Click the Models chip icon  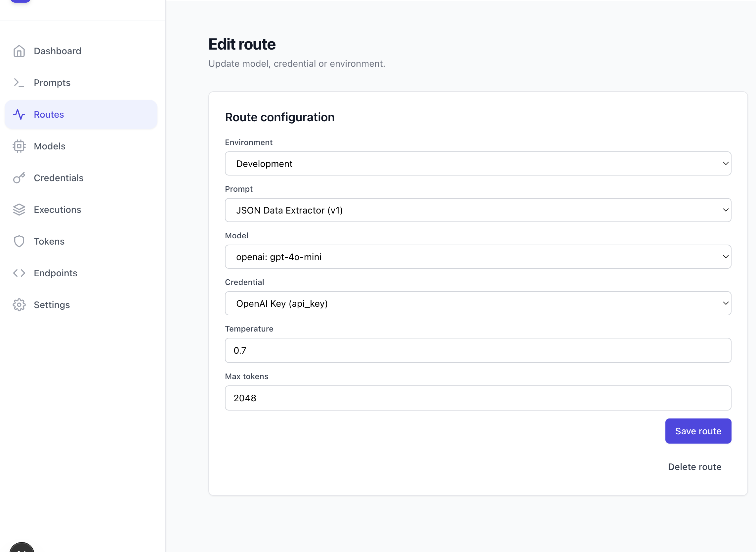(19, 146)
